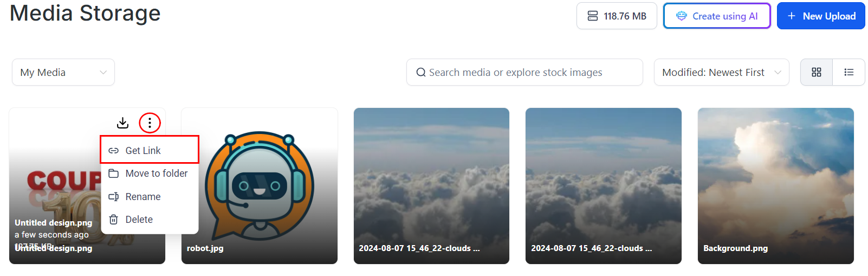Screen dimensions: 868x276
Task: Click the Create using AI button
Action: pyautogui.click(x=717, y=16)
